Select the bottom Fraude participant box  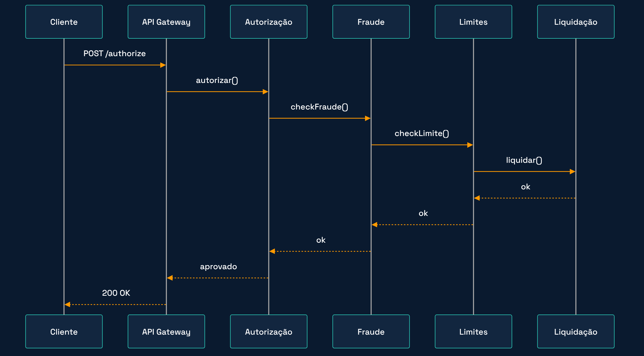371,332
